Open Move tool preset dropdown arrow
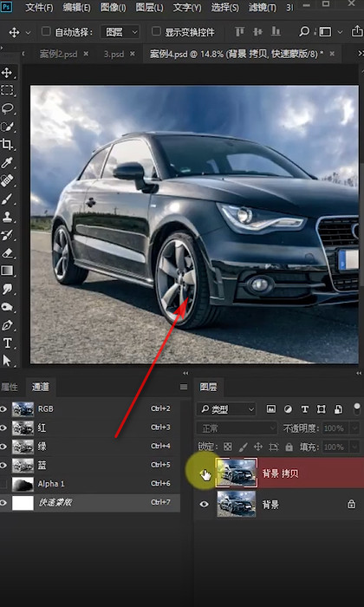 tap(28, 33)
